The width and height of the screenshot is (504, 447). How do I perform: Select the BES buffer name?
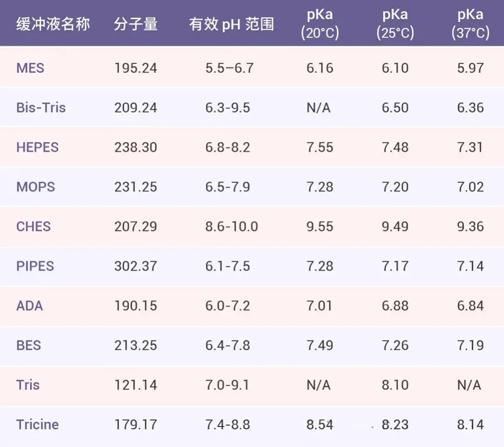coord(29,345)
